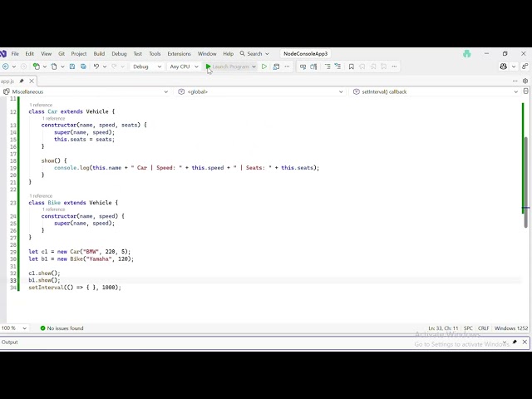Open the green account badge in title bar

[x=467, y=53]
